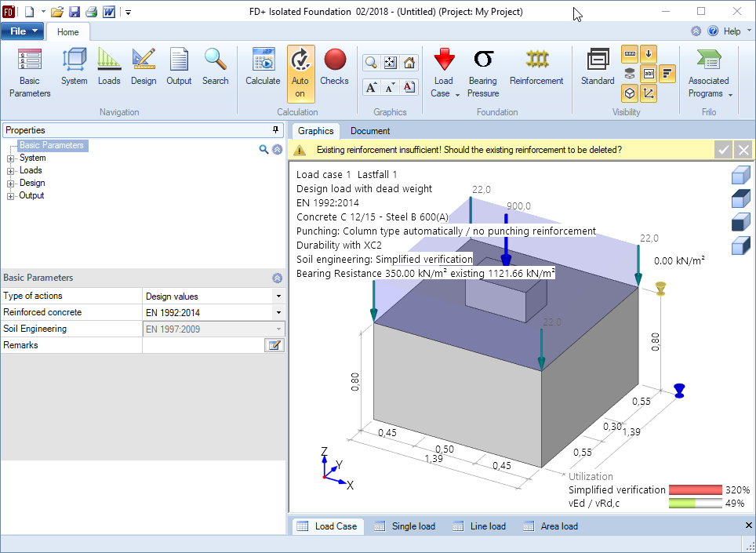Increase graphic font size
756x553 pixels.
(371, 87)
